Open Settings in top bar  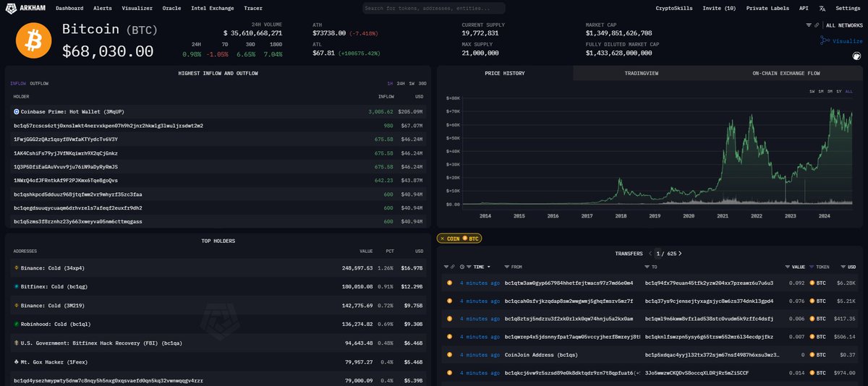848,8
